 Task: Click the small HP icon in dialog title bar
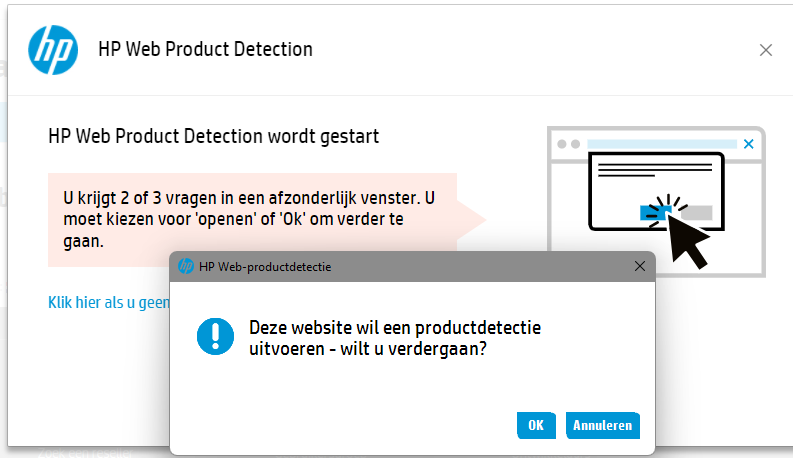[185, 266]
